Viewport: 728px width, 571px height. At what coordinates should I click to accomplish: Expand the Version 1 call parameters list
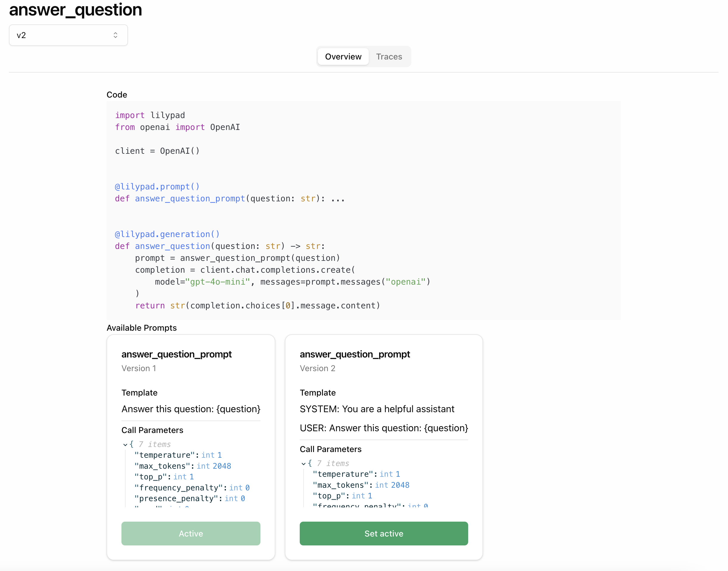point(124,444)
